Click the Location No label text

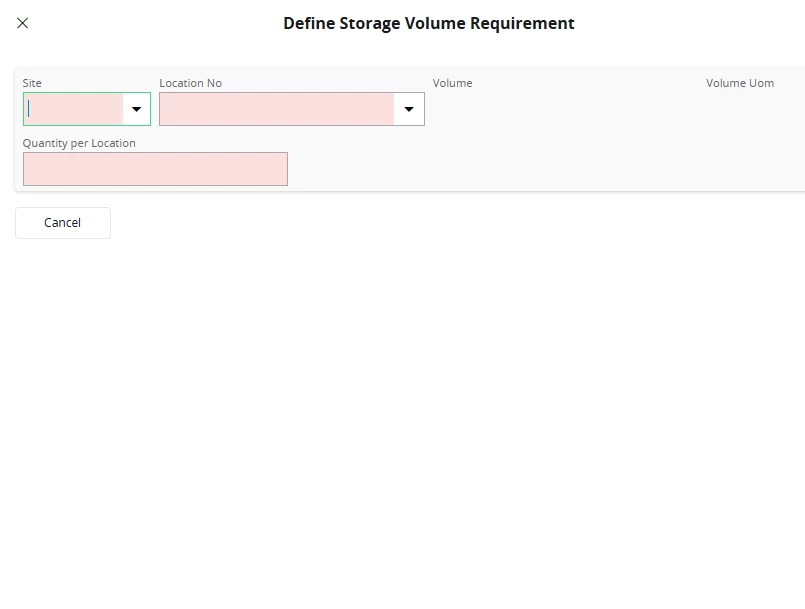(190, 83)
